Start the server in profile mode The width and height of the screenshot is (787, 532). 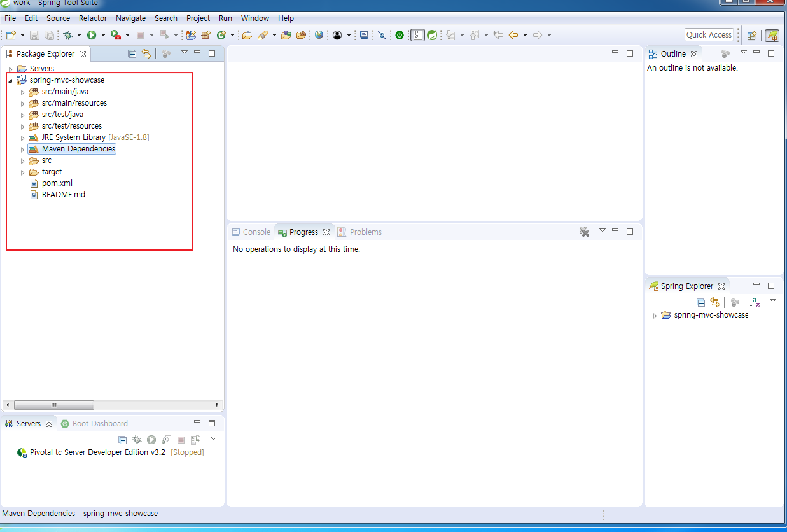point(166,440)
